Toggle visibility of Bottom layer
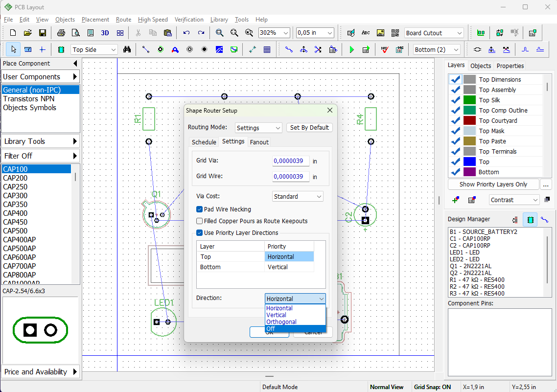 (455, 172)
